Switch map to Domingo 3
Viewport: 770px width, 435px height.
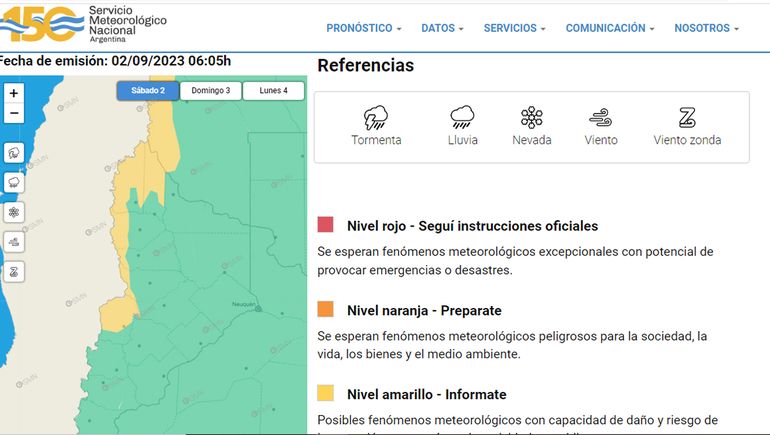[210, 91]
